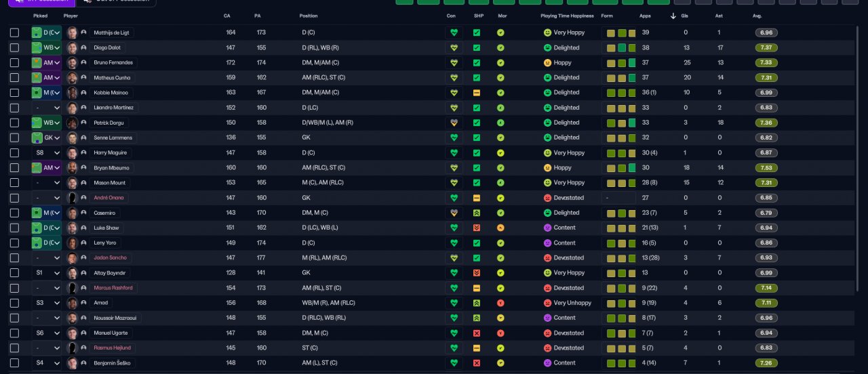This screenshot has height=374, width=868.
Task: Tick the checkbox for Matthijs de Ligt
Action: click(14, 33)
